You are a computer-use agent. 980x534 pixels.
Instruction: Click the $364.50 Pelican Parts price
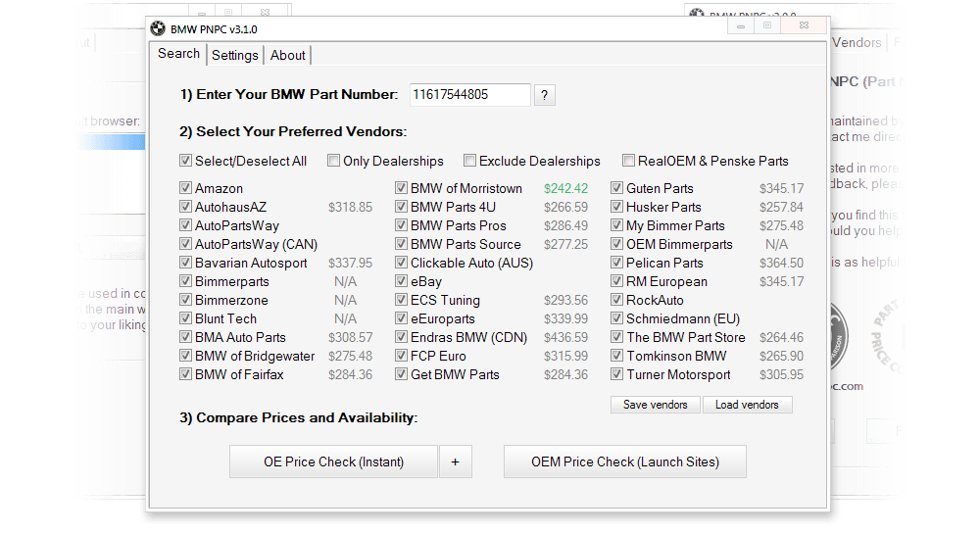781,263
